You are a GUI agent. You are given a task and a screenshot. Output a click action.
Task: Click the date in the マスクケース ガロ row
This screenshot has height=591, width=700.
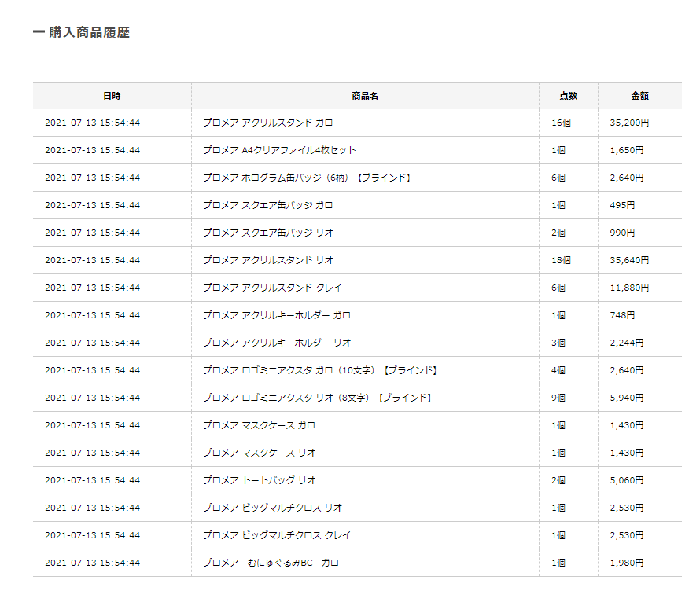coord(92,425)
